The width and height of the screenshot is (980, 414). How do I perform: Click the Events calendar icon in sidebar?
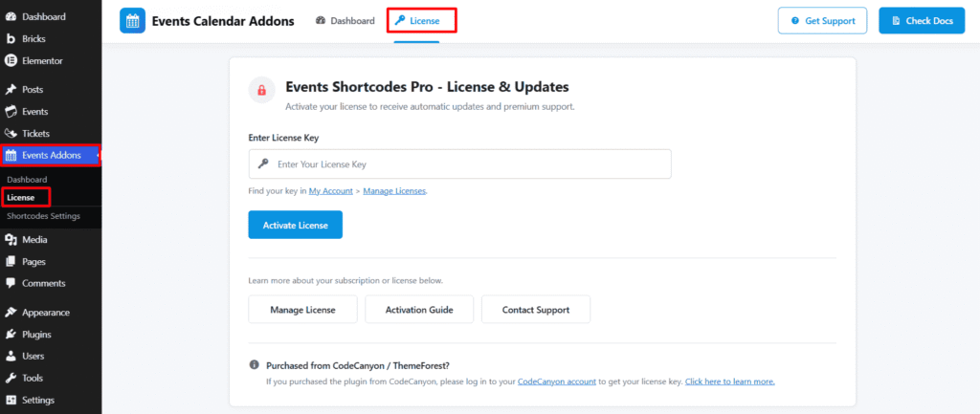[x=11, y=112]
